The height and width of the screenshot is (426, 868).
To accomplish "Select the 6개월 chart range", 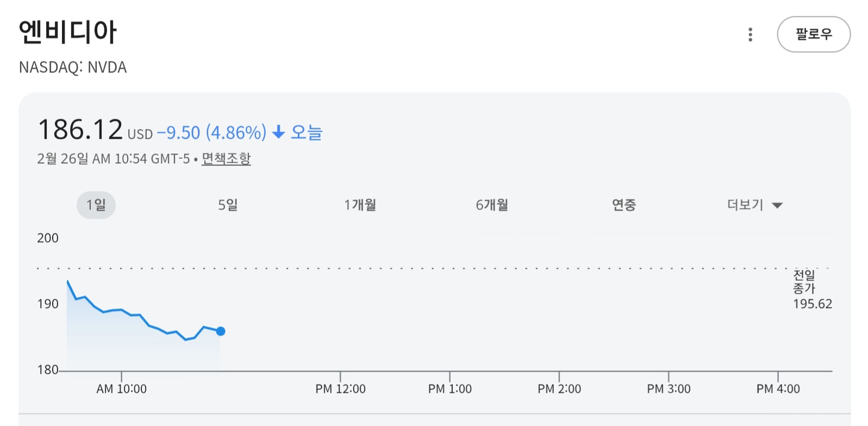I will (x=492, y=205).
